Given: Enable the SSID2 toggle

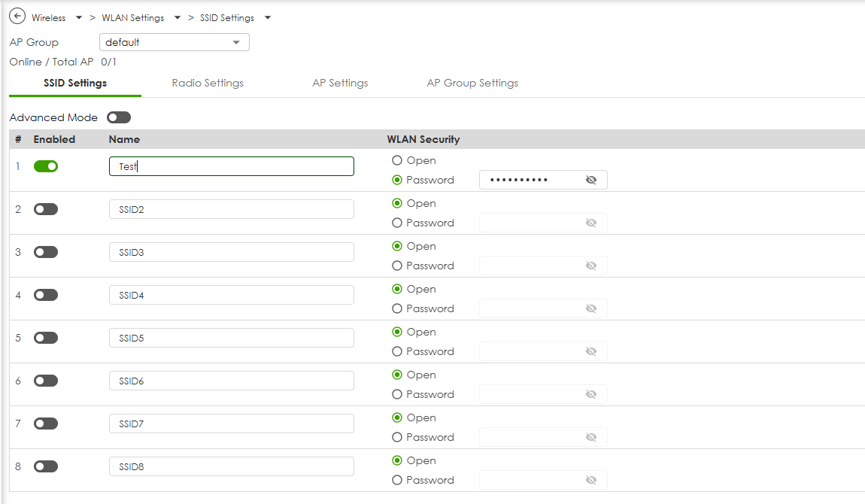Looking at the screenshot, I should tap(46, 209).
